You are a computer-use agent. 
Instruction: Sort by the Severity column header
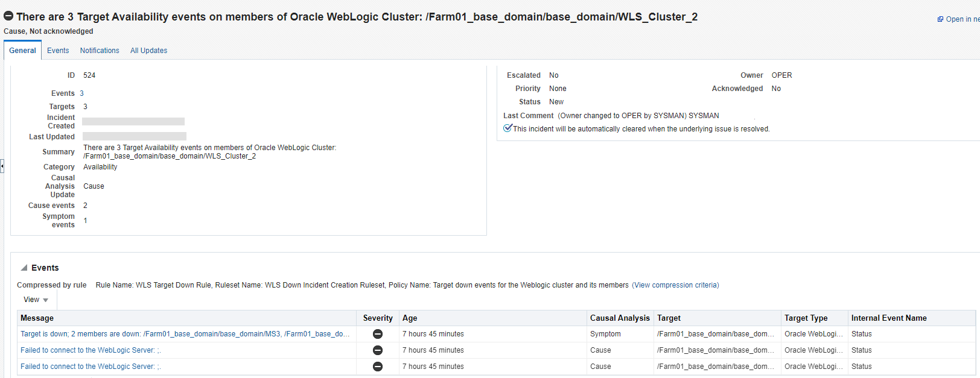(x=378, y=318)
